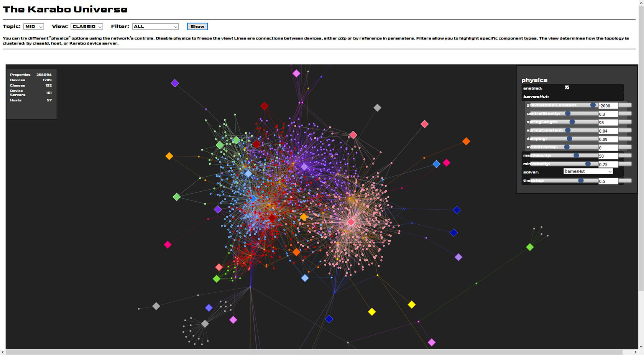Uncheck the physics enabled checkbox

coord(567,87)
